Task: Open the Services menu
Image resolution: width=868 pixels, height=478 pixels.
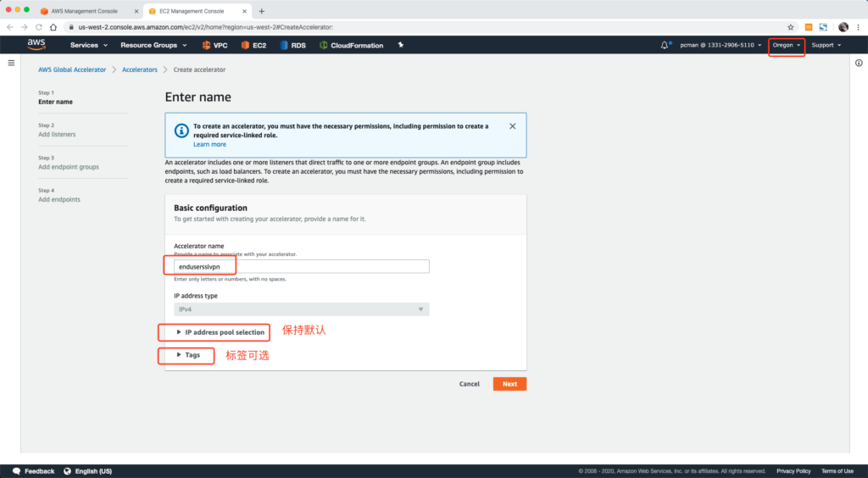Action: (x=89, y=45)
